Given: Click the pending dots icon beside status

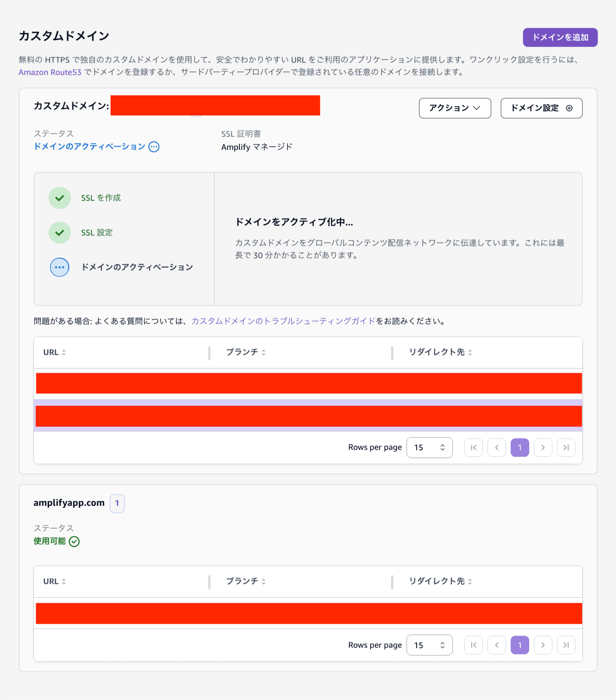Looking at the screenshot, I should 154,147.
